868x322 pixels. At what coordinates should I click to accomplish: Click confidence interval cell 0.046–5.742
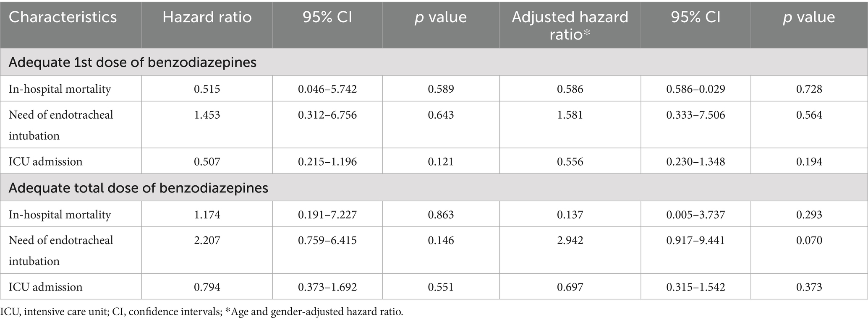[327, 89]
